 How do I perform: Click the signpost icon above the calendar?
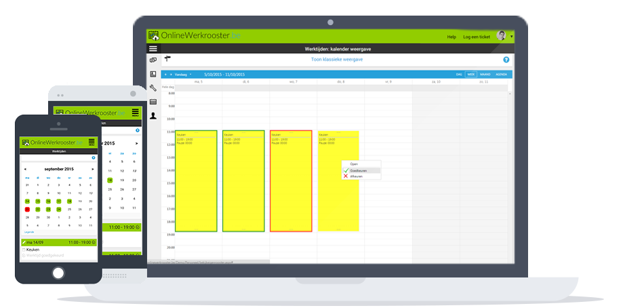coord(167,59)
